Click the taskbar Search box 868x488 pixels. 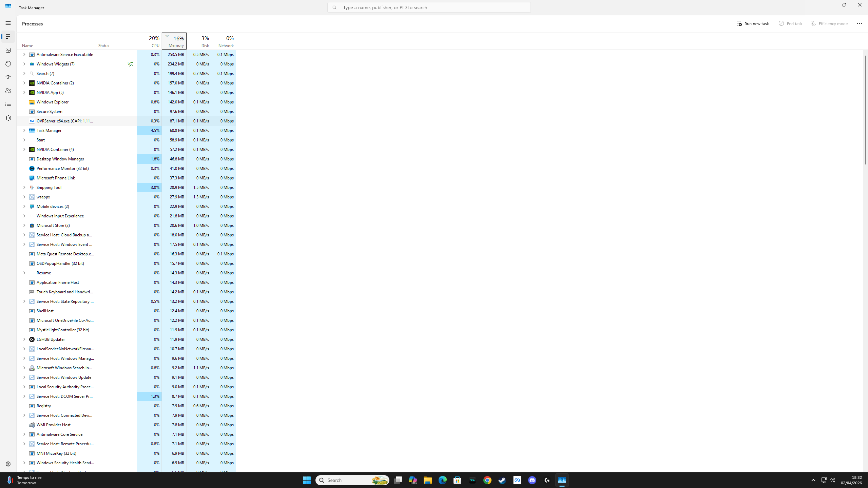click(352, 480)
